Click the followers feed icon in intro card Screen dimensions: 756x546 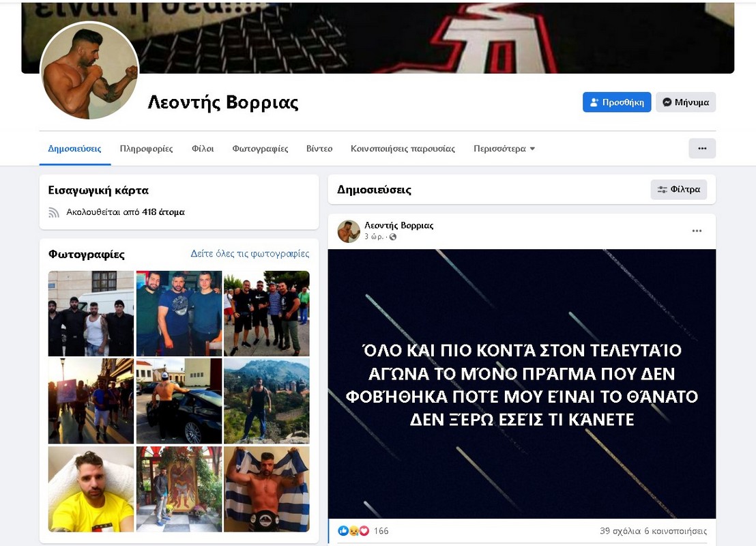point(54,212)
